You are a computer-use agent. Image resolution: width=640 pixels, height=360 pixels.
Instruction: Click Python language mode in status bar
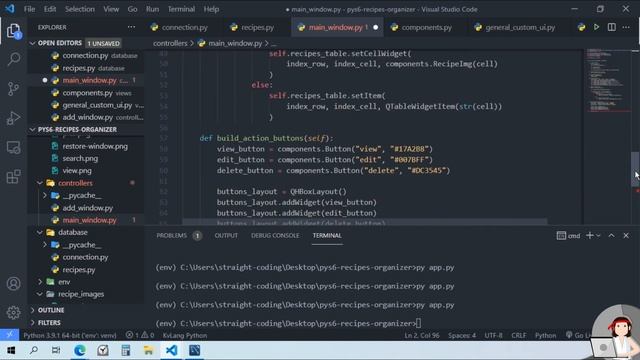(x=545, y=335)
